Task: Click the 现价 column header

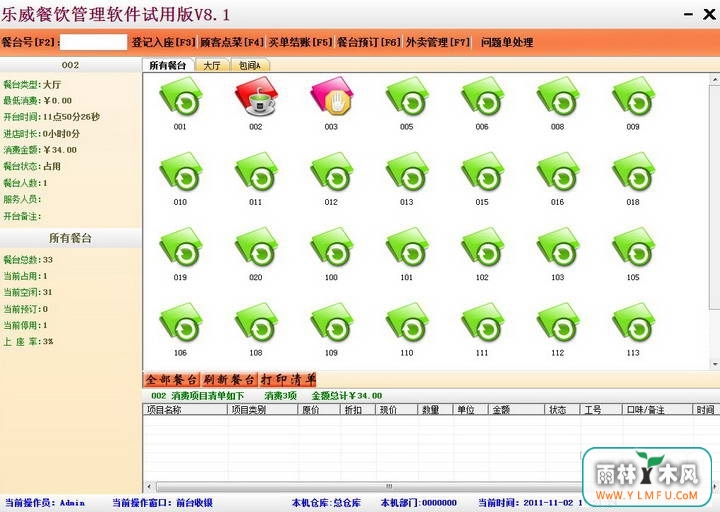Action: (x=397, y=410)
